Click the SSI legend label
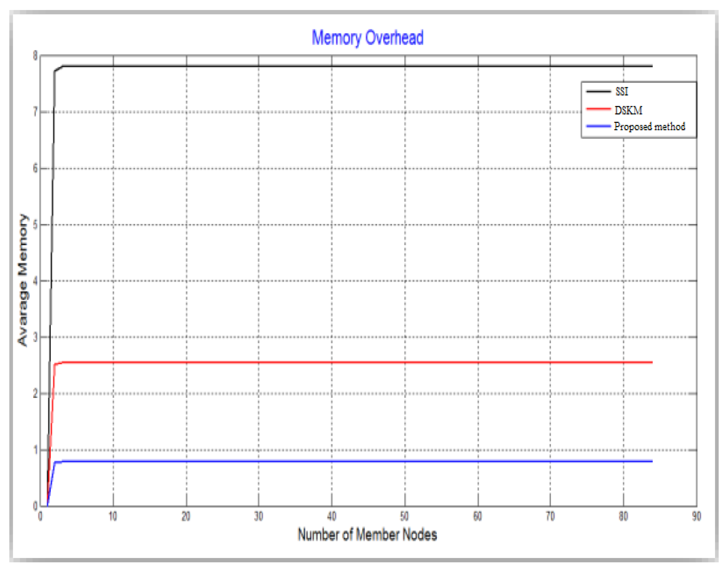Viewport: 728px width, 572px height. [x=622, y=91]
